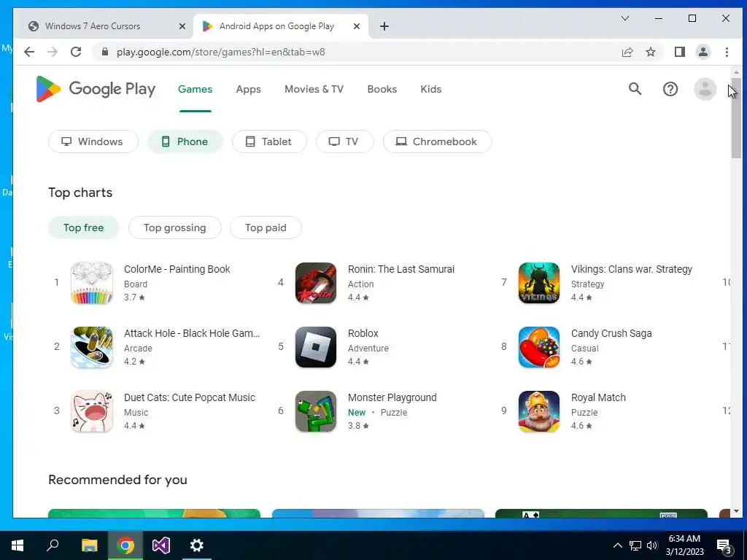
Task: Open the Chrome profile icon
Action: click(x=703, y=52)
